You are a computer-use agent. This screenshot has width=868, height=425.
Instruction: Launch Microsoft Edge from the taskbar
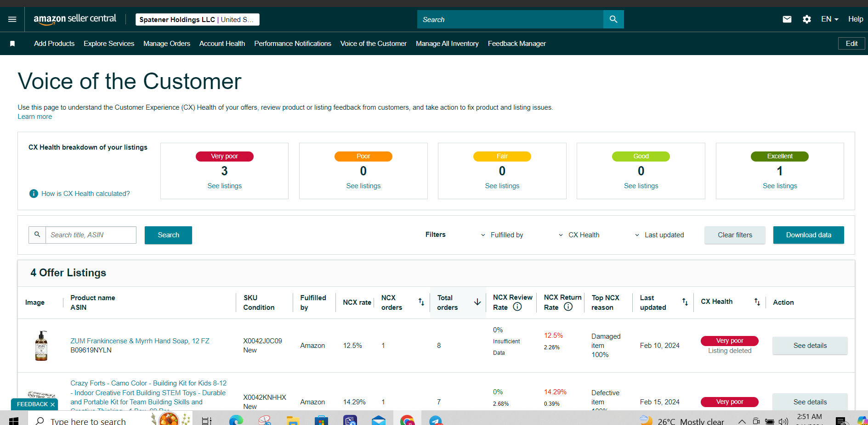pos(236,420)
